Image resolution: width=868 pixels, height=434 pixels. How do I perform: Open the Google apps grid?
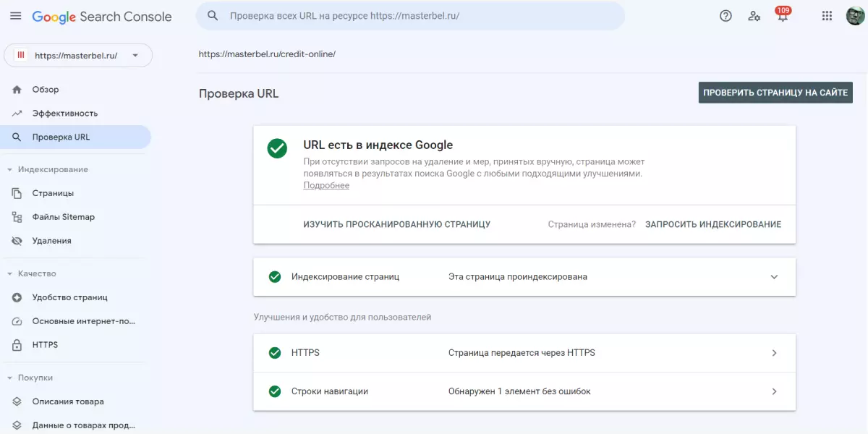[x=827, y=16]
